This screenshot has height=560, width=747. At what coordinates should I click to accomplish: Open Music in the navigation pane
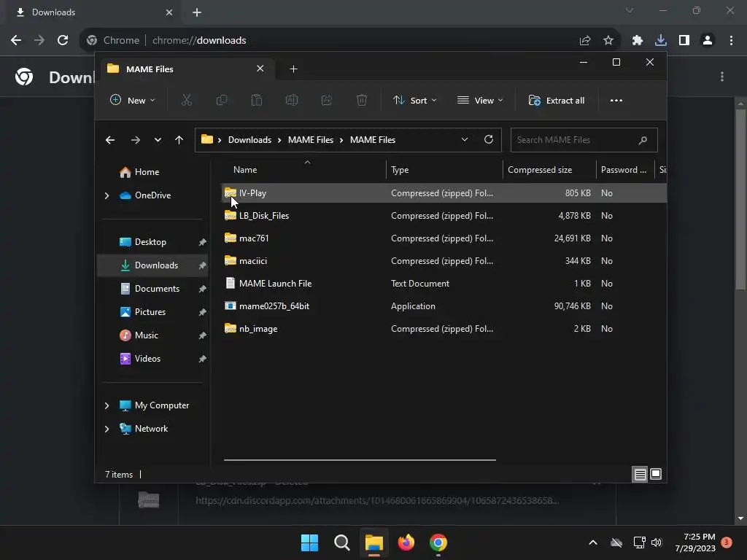pyautogui.click(x=146, y=335)
